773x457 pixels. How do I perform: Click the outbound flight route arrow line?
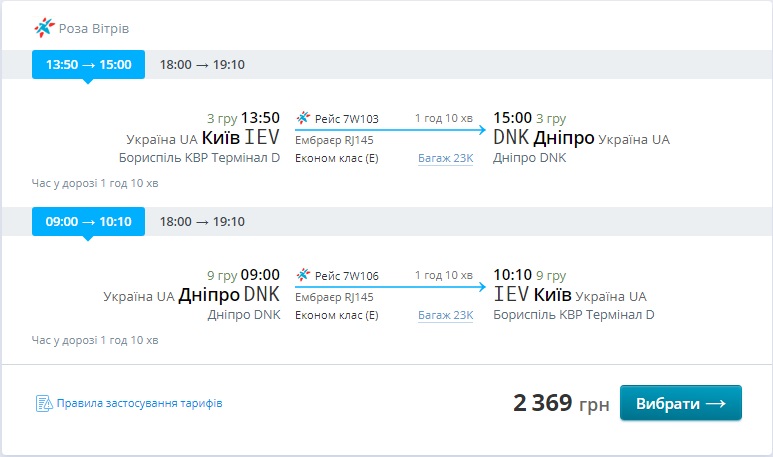[x=390, y=130]
